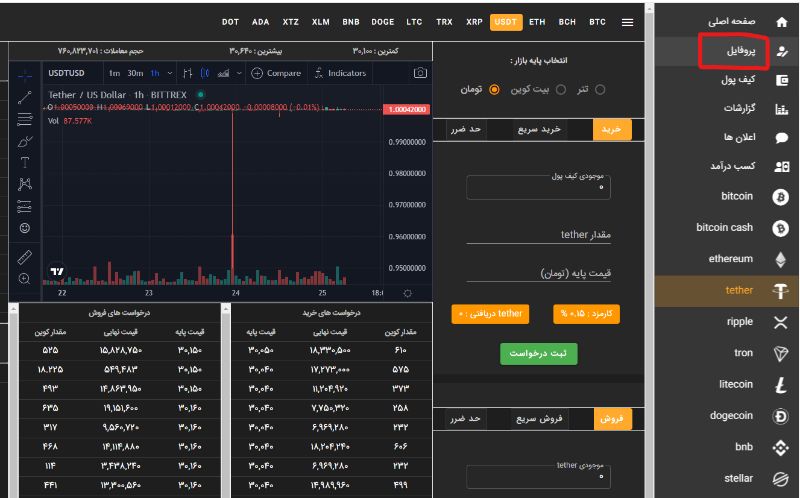Select the crosshair cursor tool
This screenshot has height=498, width=800.
pos(24,76)
